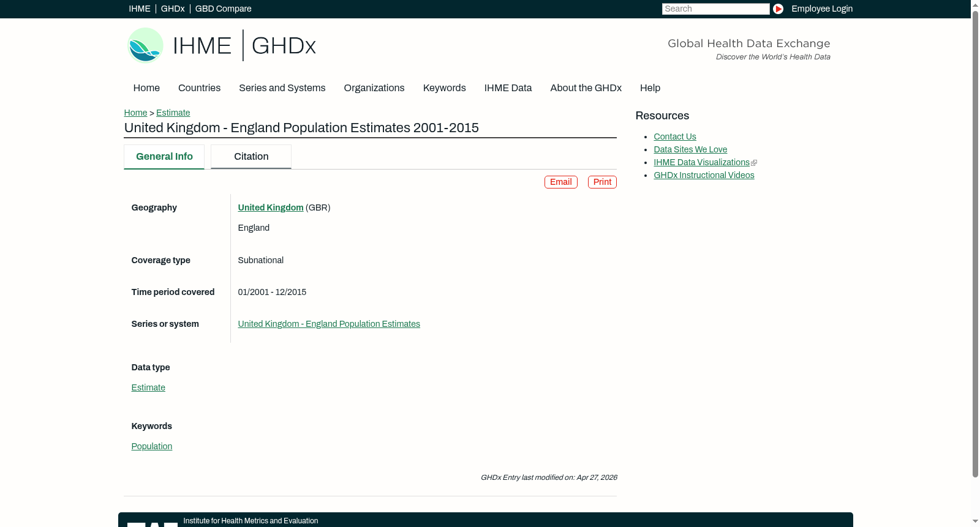980x527 pixels.
Task: Open the Home menu item
Action: click(146, 88)
